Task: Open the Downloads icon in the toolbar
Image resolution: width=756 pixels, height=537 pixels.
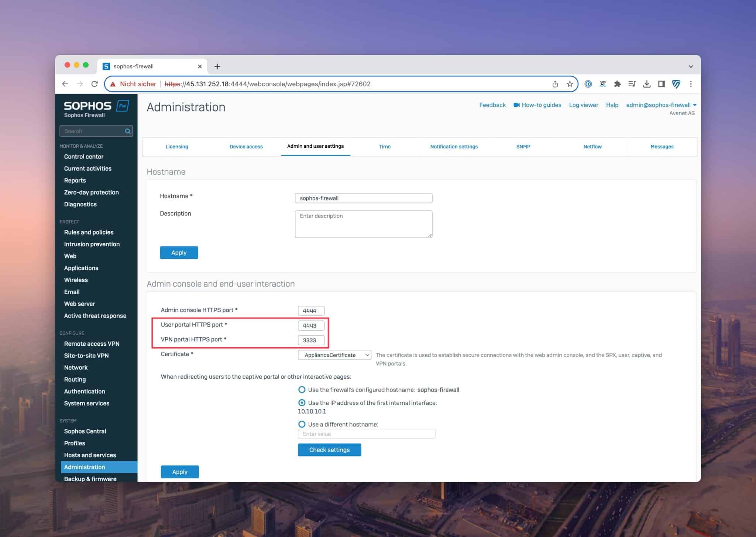Action: point(647,84)
